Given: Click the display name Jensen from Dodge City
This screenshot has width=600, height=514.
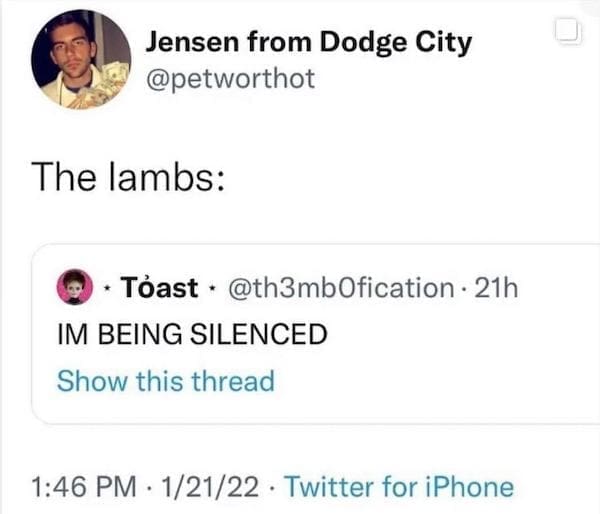Looking at the screenshot, I should point(309,43).
